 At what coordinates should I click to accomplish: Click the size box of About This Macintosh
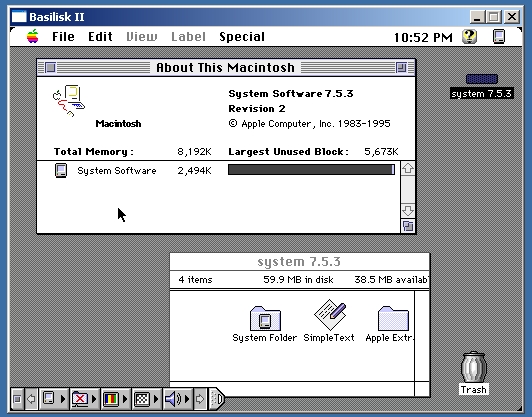coord(408,226)
